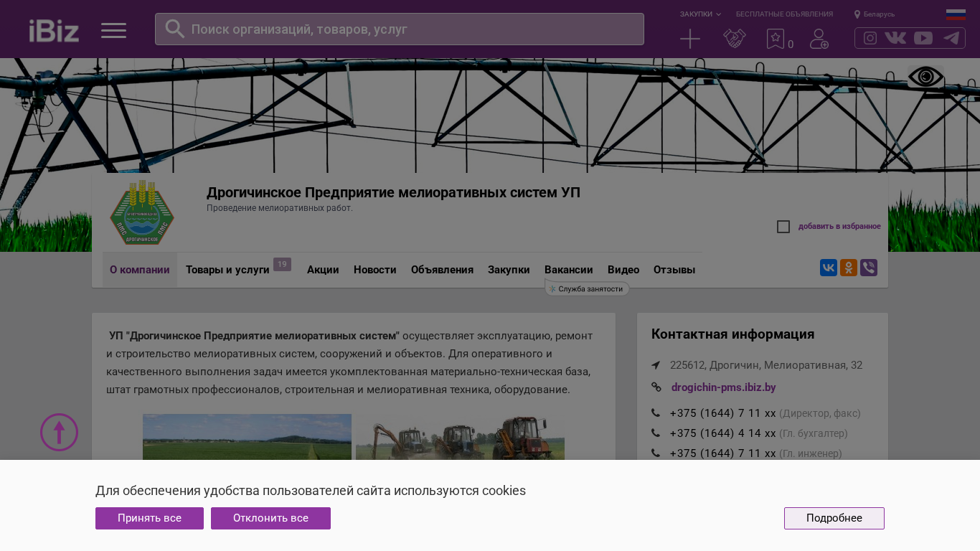
Task: Click the address 225612, Дрогичин, Мелиоративная, 32
Action: (x=766, y=365)
